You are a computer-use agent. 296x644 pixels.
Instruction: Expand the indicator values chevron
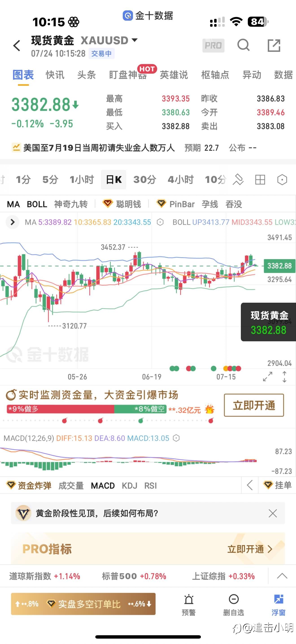13,222
